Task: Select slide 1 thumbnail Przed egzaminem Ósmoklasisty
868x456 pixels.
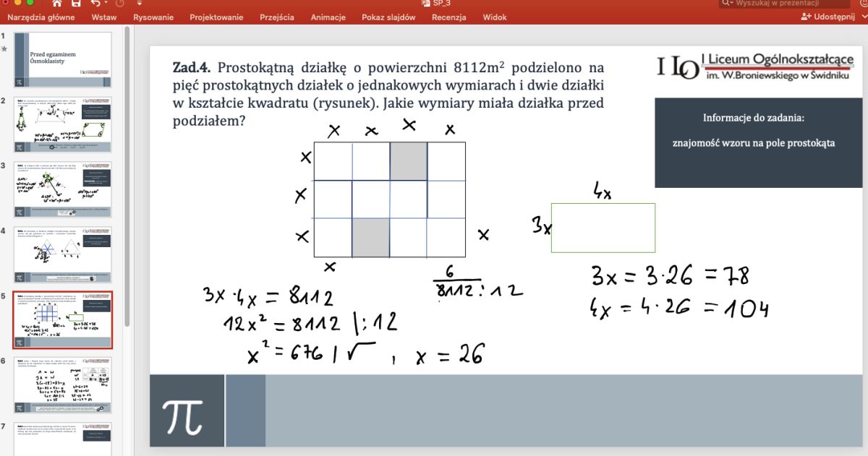Action: 64,60
